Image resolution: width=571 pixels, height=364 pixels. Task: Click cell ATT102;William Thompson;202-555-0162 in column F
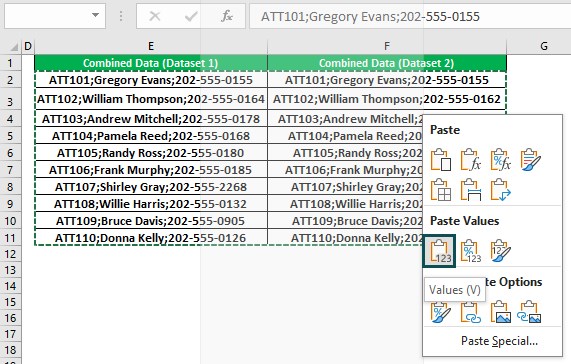click(x=387, y=99)
